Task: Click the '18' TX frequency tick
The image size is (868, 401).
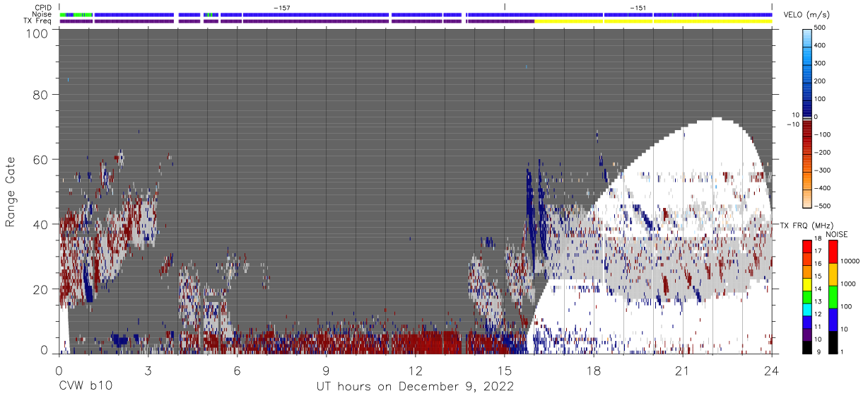Action: click(x=819, y=239)
